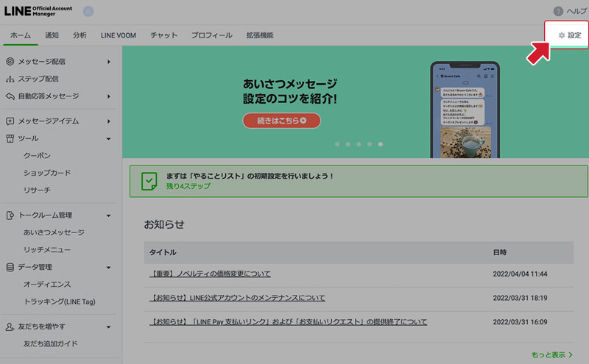Image resolution: width=589 pixels, height=364 pixels.
Task: Click the date 2022/03/31 18:19
Action: (x=520, y=298)
